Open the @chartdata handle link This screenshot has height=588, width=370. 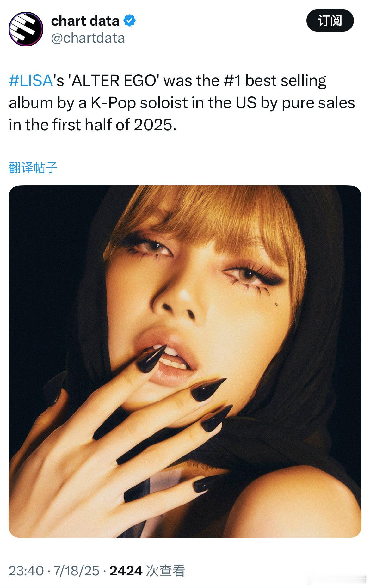[x=88, y=38]
